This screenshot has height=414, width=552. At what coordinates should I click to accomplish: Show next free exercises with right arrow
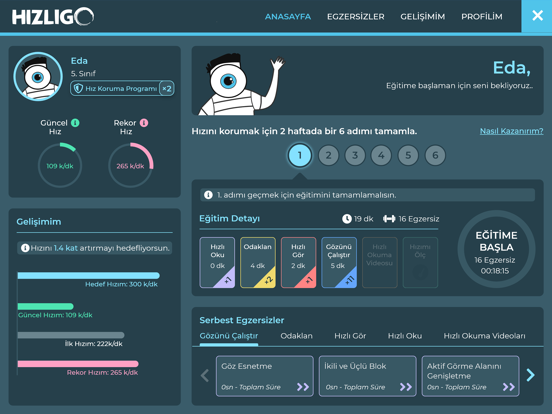pyautogui.click(x=530, y=375)
